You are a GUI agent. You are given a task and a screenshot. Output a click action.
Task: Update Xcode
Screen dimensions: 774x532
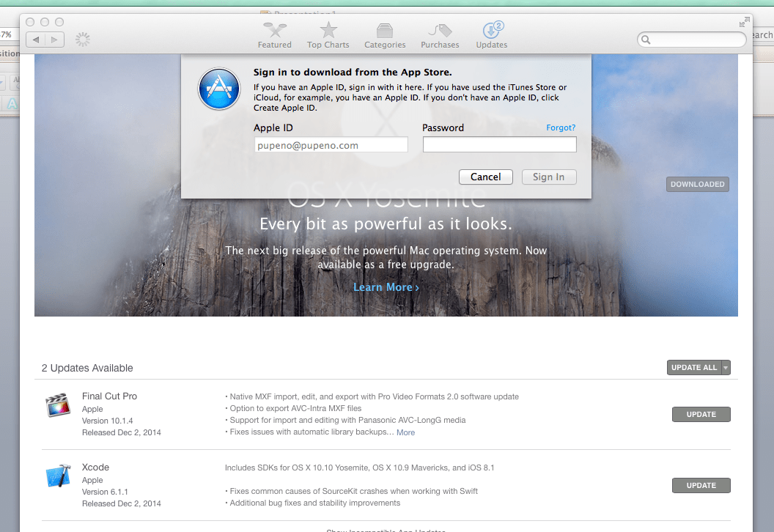701,485
